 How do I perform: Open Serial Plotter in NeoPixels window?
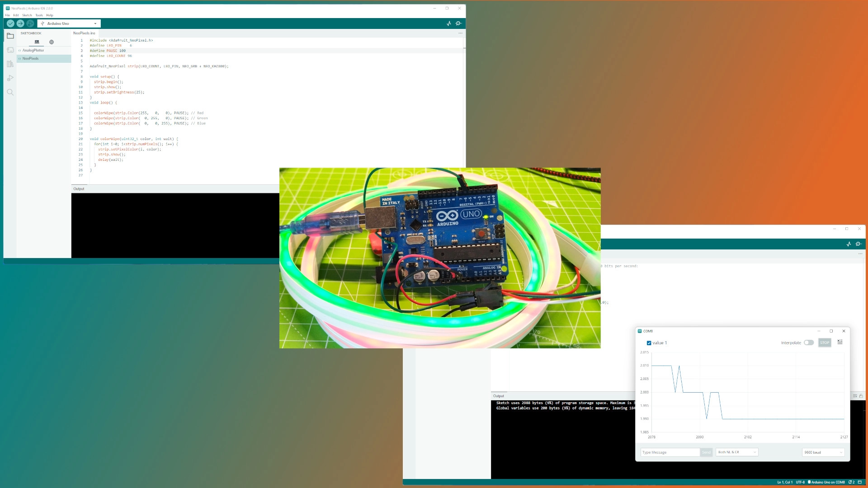(449, 23)
